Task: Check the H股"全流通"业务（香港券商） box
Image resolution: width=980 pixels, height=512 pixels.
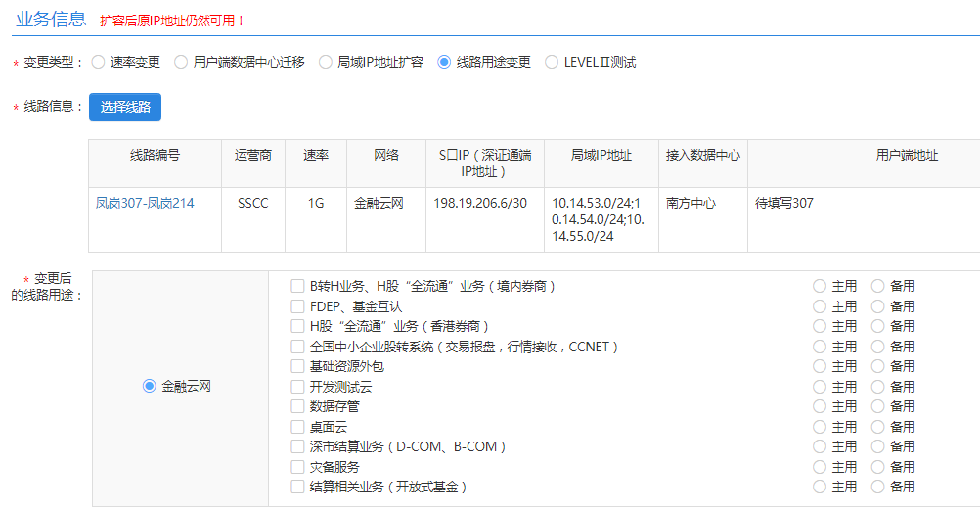Action: tap(297, 326)
